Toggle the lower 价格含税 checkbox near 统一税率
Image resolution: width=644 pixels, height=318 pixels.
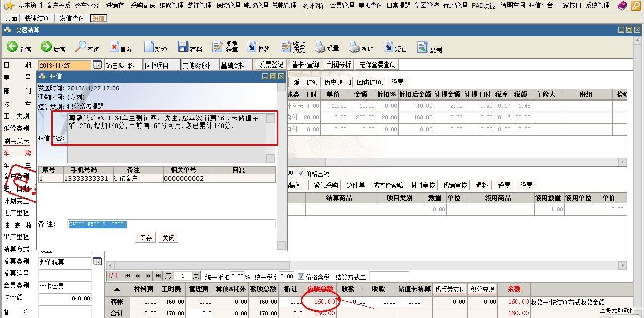(x=301, y=277)
